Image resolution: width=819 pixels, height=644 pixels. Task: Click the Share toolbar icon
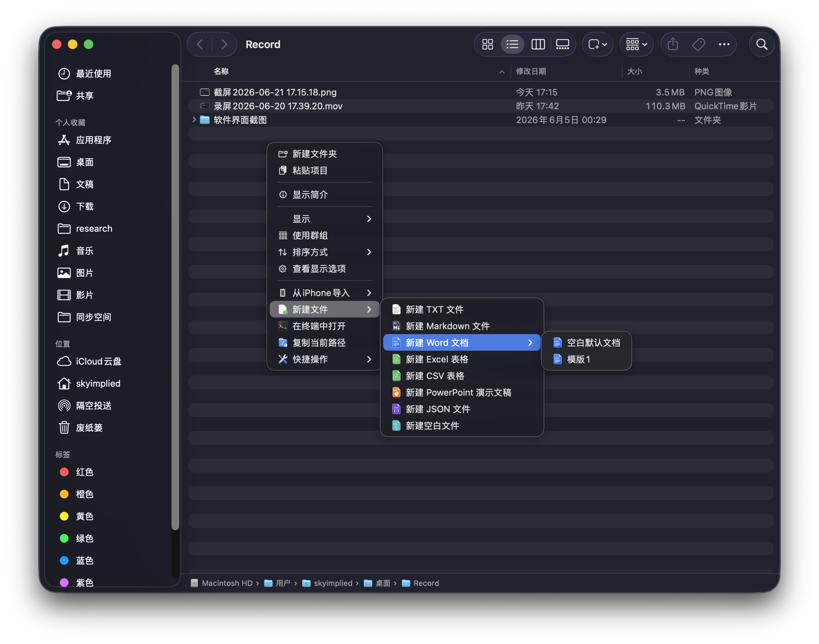pos(673,45)
